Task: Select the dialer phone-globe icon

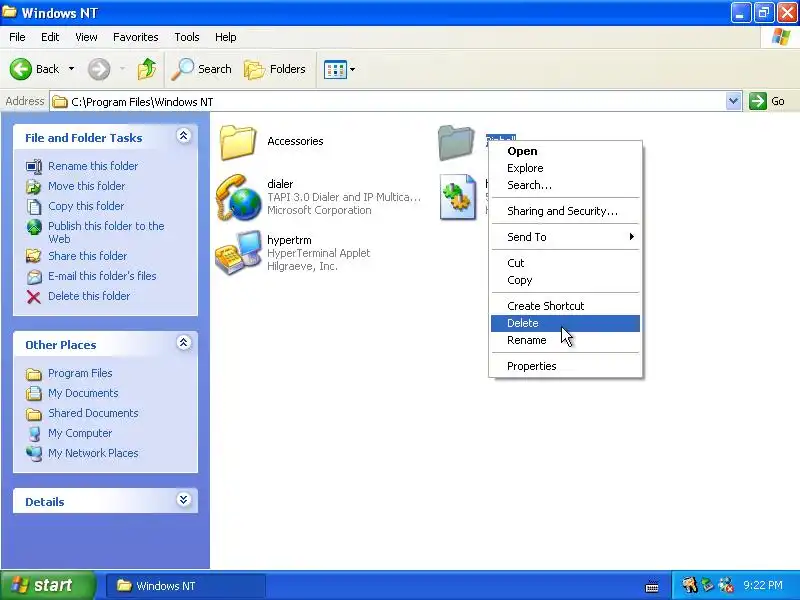Action: 238,198
